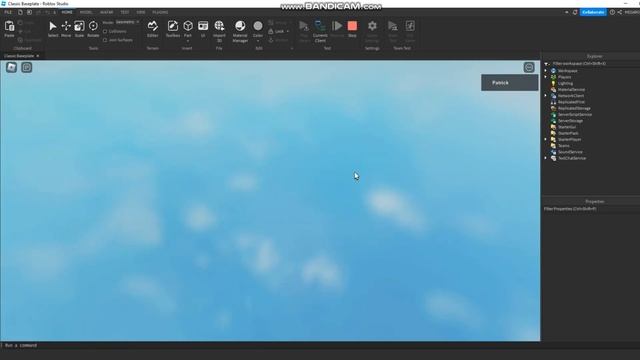640x360 pixels.
Task: Open the Mode Geometric dropdown
Action: 127,22
